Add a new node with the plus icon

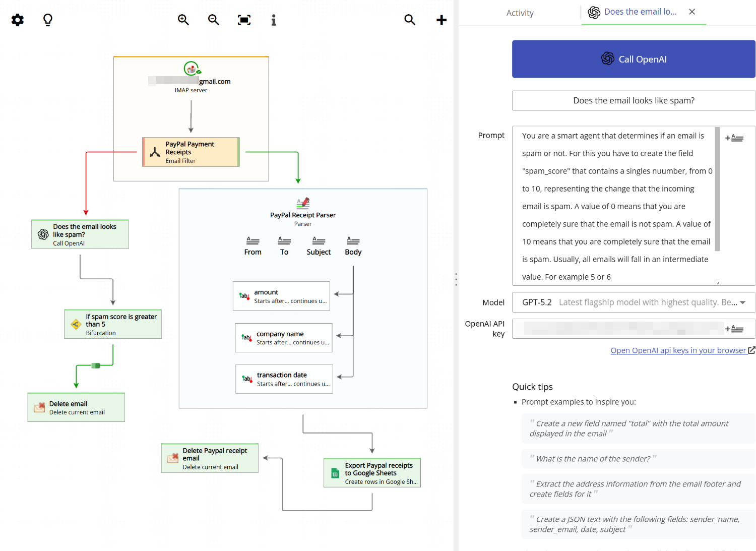(441, 20)
